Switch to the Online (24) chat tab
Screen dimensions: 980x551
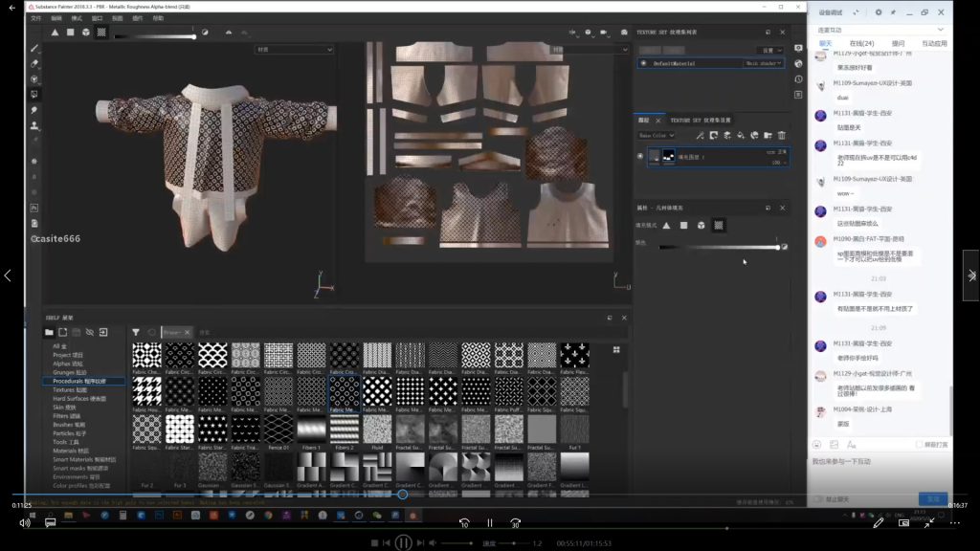click(861, 43)
